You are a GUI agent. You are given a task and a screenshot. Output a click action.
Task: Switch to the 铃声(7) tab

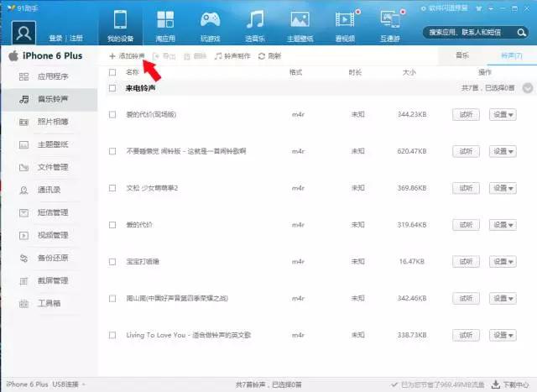(512, 55)
